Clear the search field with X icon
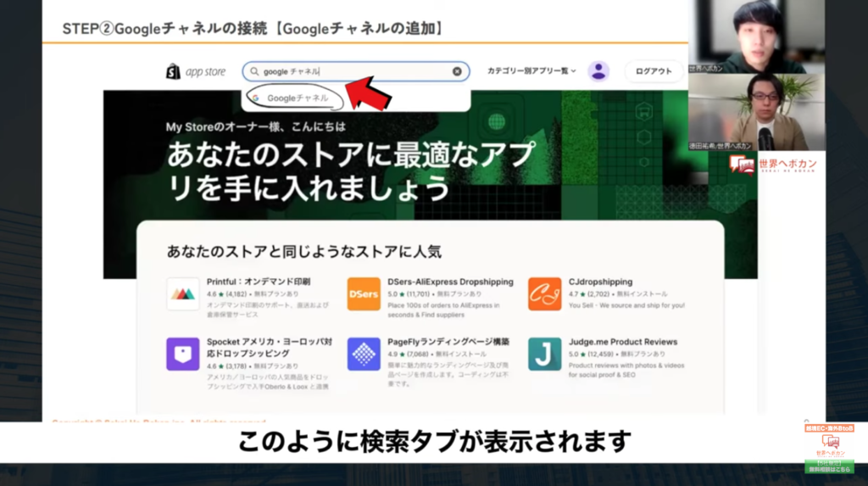The image size is (868, 486). (457, 71)
